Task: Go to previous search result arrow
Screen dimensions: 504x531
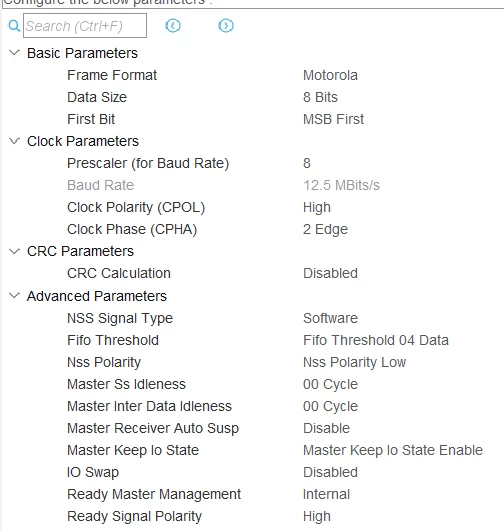Action: [x=173, y=25]
